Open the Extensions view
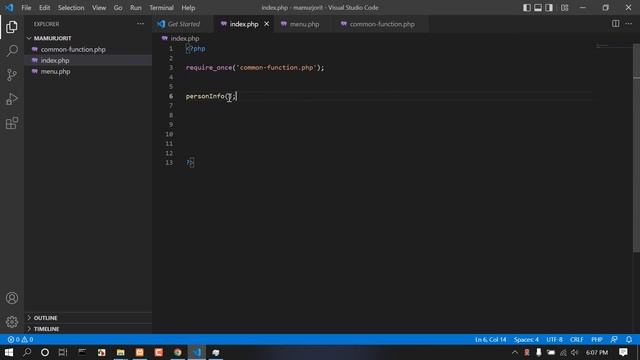640x360 pixels. pos(12,123)
